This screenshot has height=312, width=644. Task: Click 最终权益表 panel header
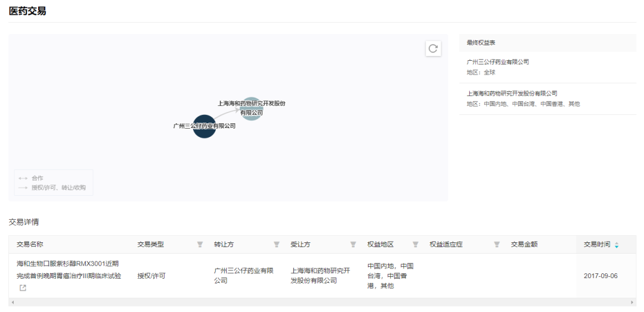coord(547,43)
